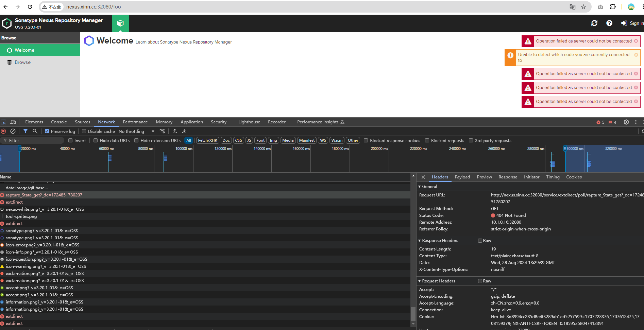The height and width of the screenshot is (330, 644).
Task: Switch to the Elements panel
Action: 34,122
